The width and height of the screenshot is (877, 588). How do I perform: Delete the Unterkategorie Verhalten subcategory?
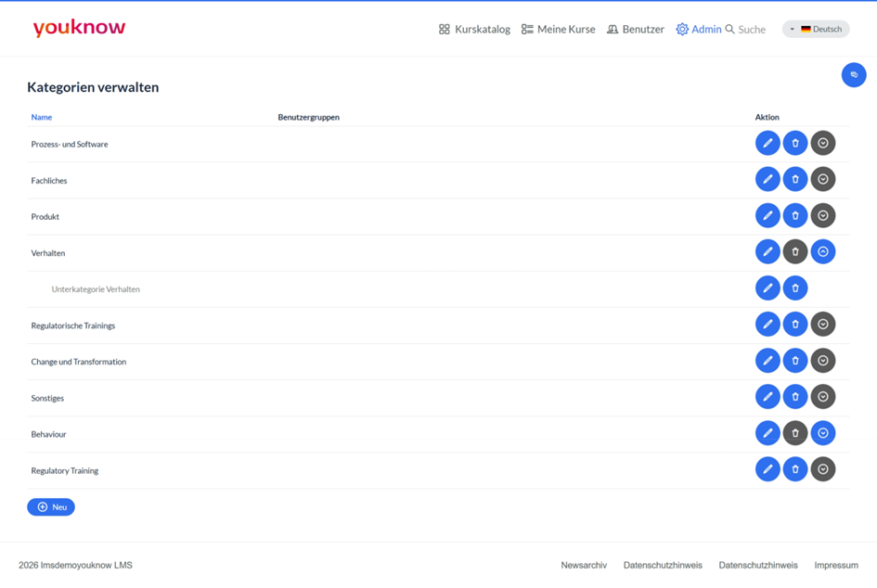click(x=794, y=288)
